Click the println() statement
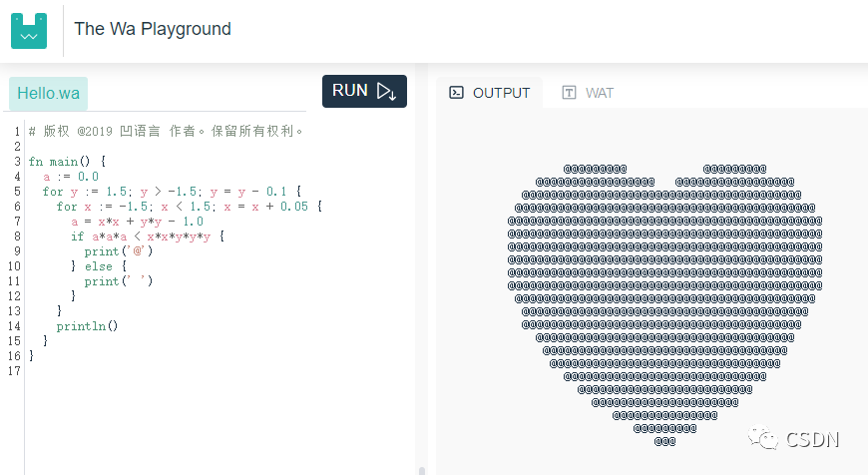 coord(88,326)
